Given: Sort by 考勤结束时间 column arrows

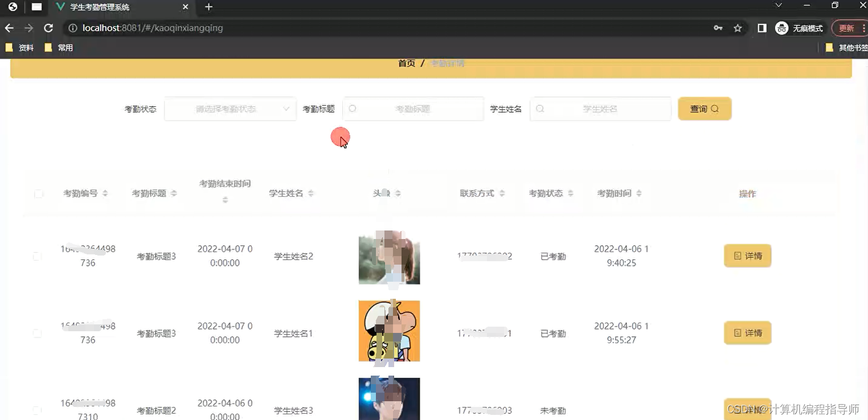Looking at the screenshot, I should (225, 200).
